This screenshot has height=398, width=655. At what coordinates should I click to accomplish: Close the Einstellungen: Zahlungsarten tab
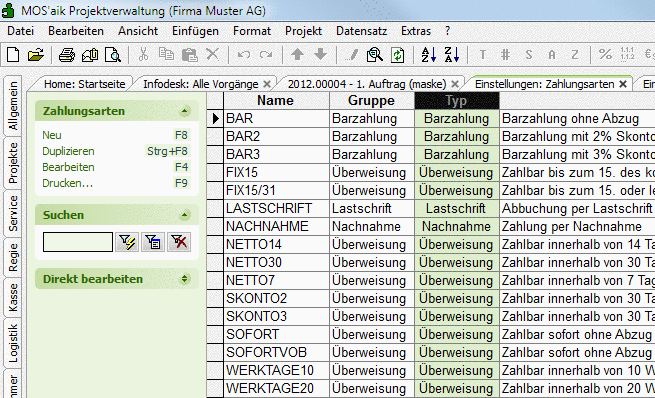coord(623,84)
